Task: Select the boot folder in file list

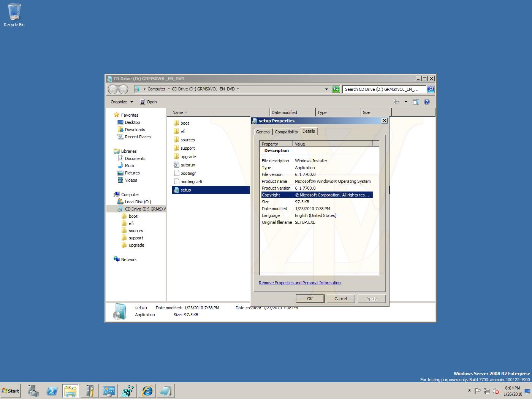Action: tap(181, 123)
